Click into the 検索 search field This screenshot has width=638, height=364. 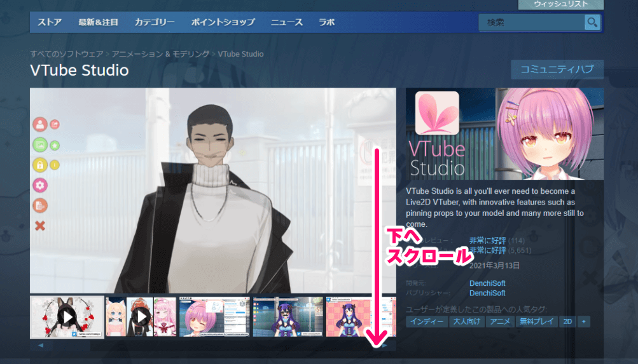click(532, 22)
